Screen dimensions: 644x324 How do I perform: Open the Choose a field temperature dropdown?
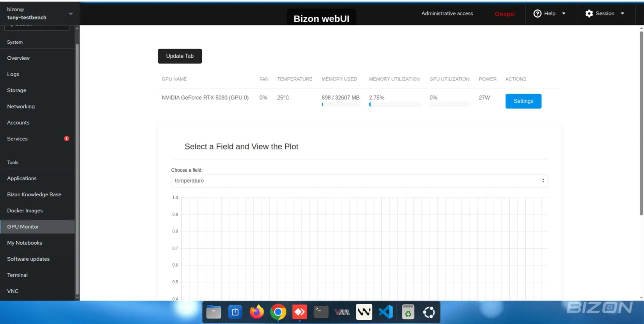(x=359, y=181)
